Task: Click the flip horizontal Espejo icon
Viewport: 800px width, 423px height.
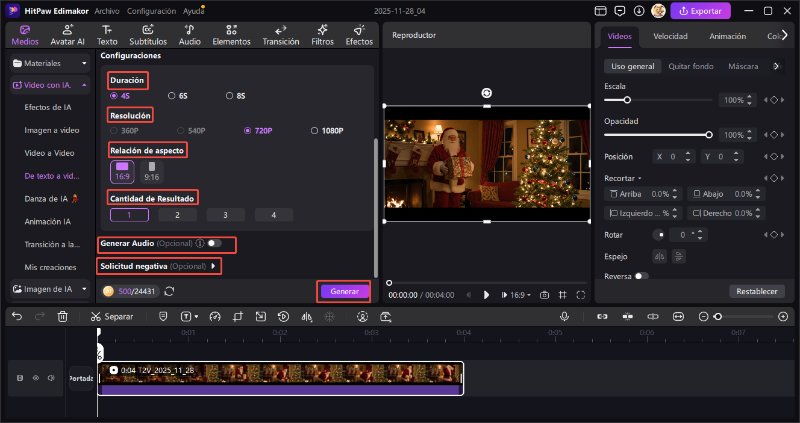Action: tap(660, 257)
